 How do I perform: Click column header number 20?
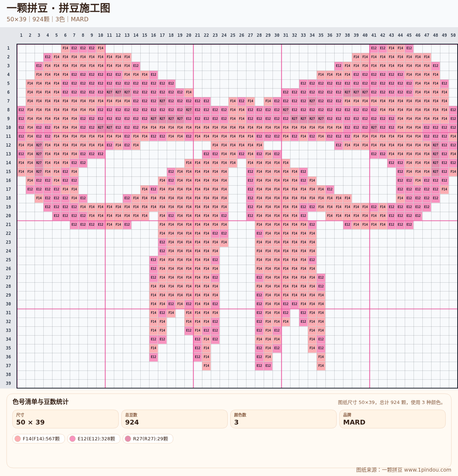pyautogui.click(x=189, y=35)
